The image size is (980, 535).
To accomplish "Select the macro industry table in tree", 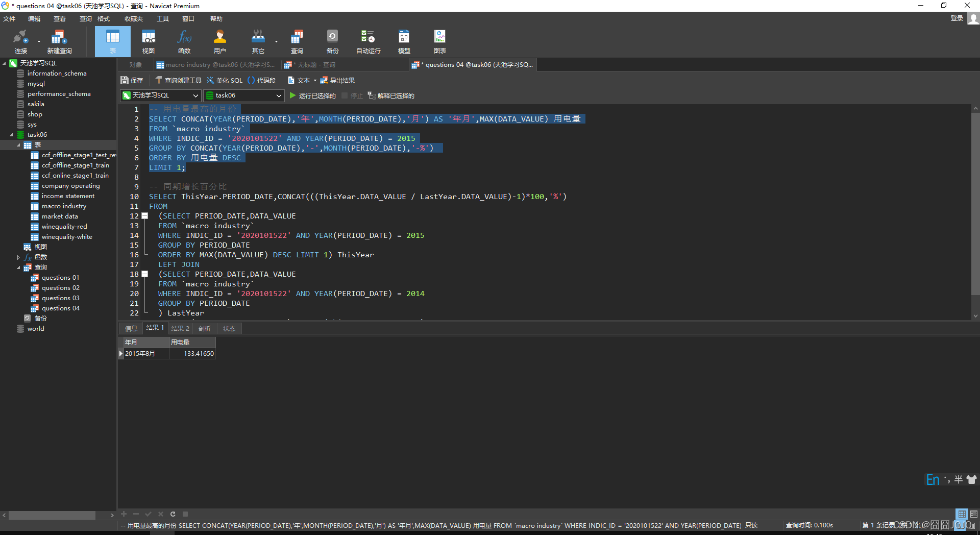I will point(64,206).
